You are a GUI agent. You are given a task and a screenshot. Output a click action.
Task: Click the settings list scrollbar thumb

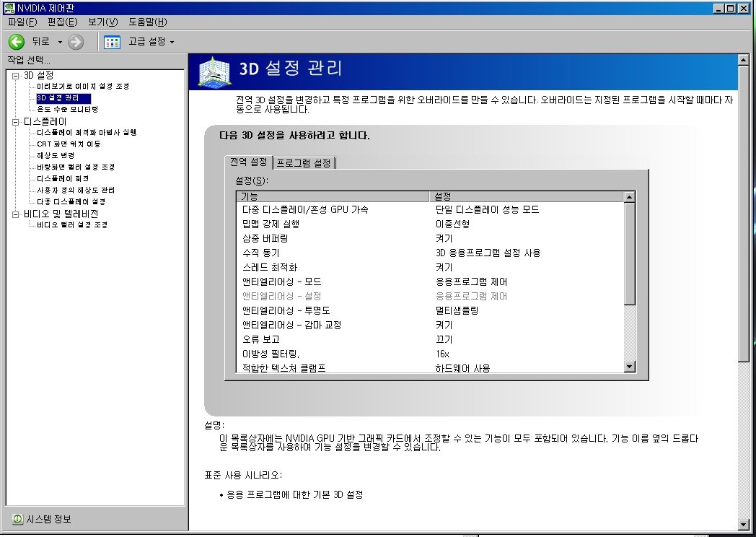(x=629, y=254)
